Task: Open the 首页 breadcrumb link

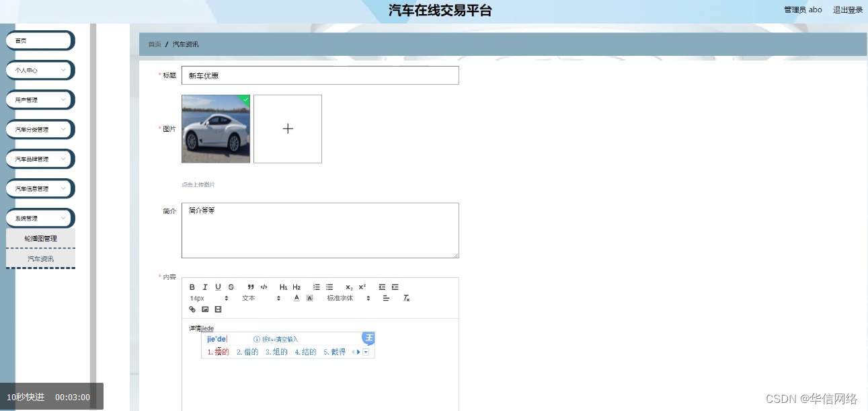Action: [x=154, y=44]
